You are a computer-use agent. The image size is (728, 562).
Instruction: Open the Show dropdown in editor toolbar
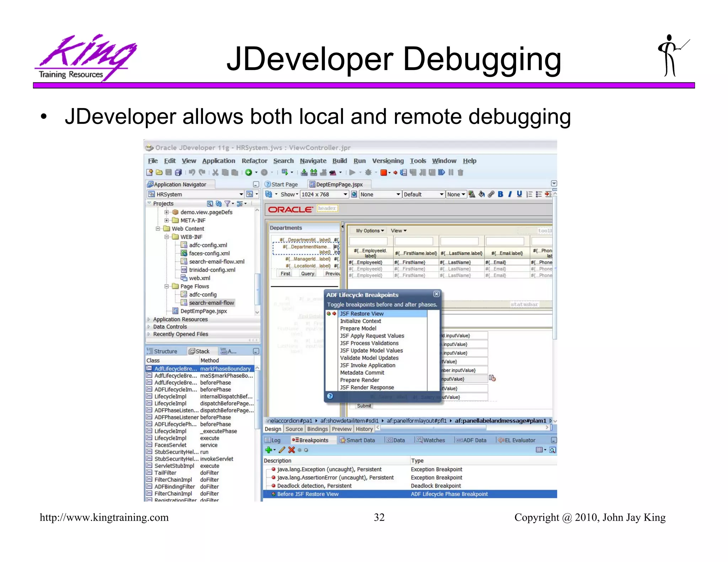click(289, 194)
